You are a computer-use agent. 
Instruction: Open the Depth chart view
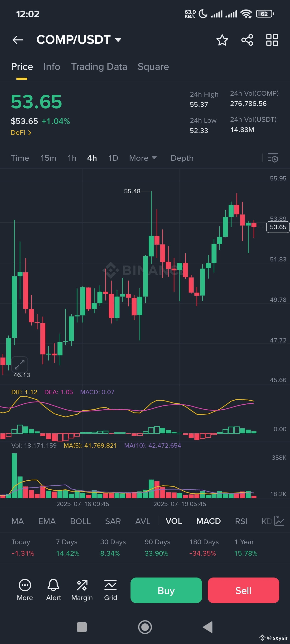(182, 158)
